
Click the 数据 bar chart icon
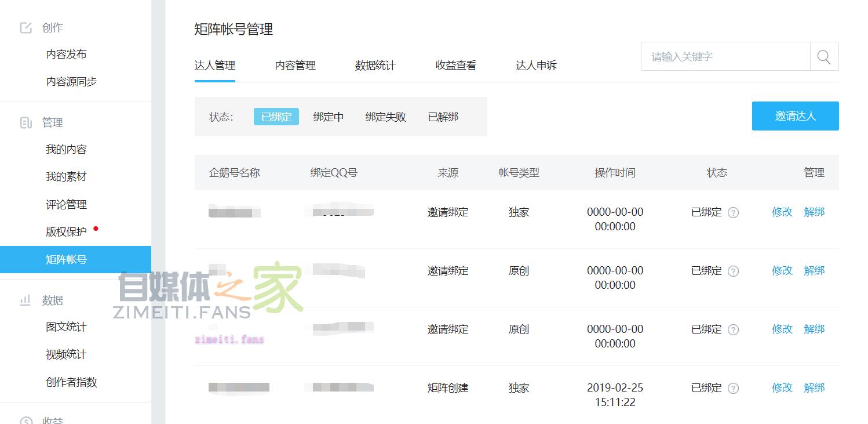point(25,300)
